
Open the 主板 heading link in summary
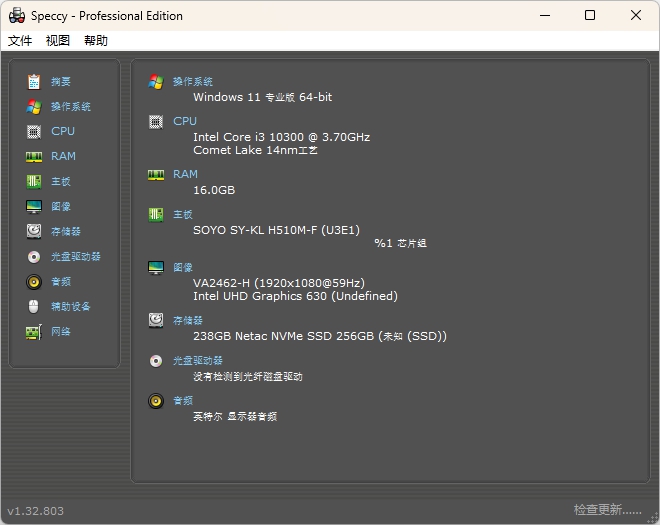183,215
